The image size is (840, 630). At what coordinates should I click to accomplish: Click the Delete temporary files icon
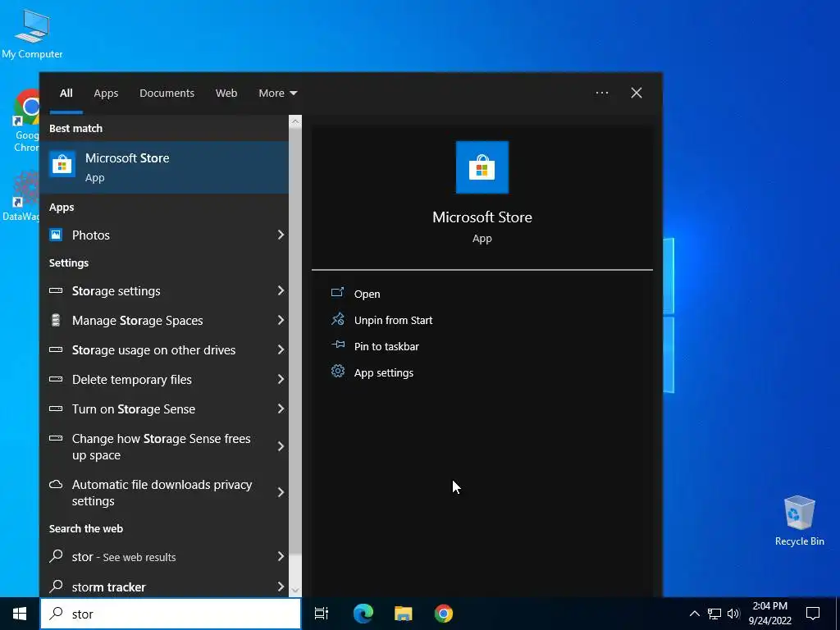56,379
